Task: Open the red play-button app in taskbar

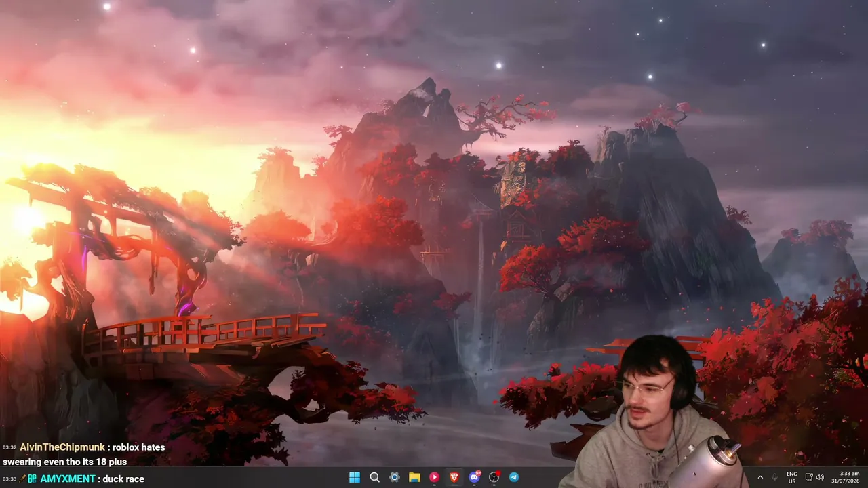Action: click(x=435, y=477)
